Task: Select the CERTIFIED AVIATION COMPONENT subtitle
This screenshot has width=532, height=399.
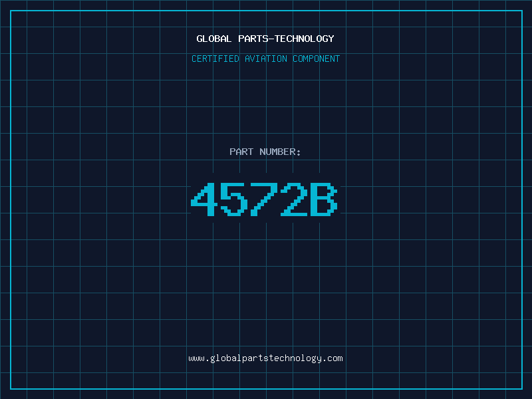Action: click(x=265, y=59)
